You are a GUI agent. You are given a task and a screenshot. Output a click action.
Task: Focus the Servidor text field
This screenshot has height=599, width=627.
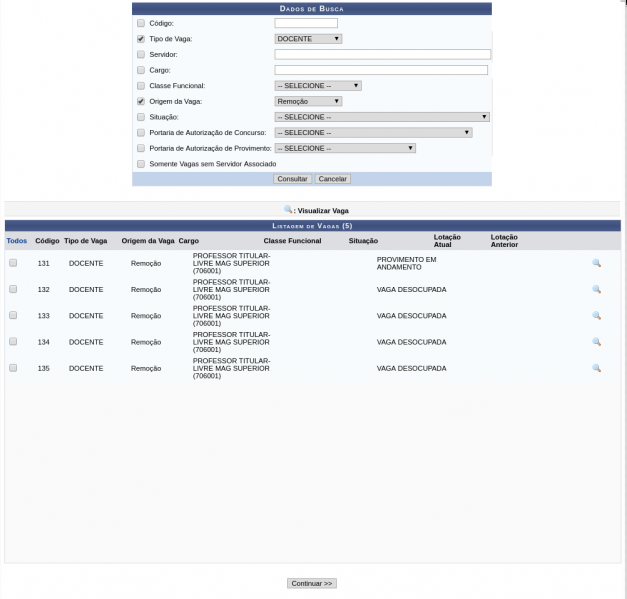tap(382, 54)
